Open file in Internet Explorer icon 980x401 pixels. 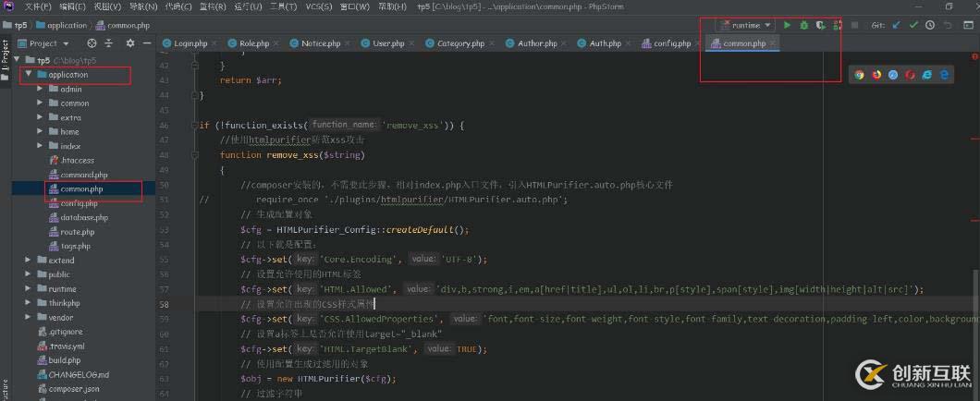927,74
